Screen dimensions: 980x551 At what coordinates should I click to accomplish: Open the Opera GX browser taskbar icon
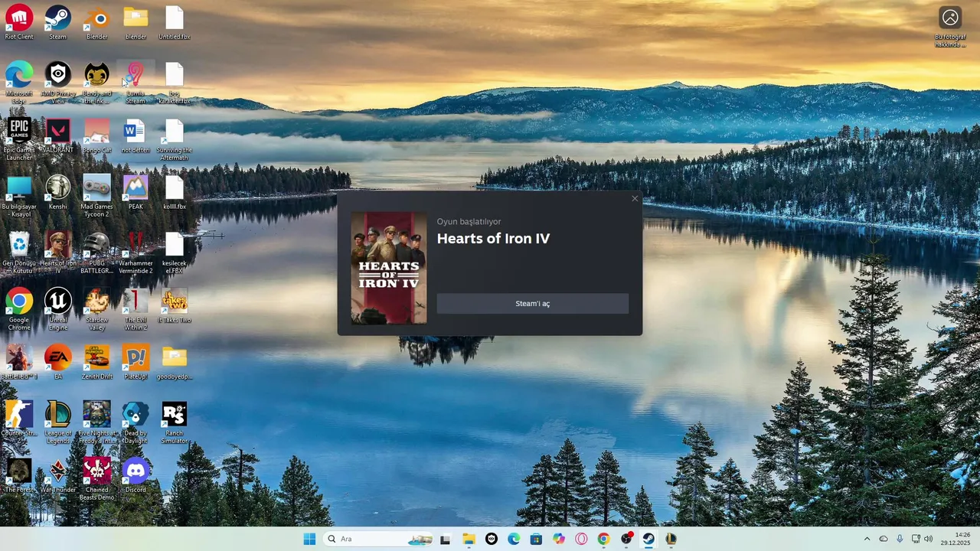click(x=581, y=539)
